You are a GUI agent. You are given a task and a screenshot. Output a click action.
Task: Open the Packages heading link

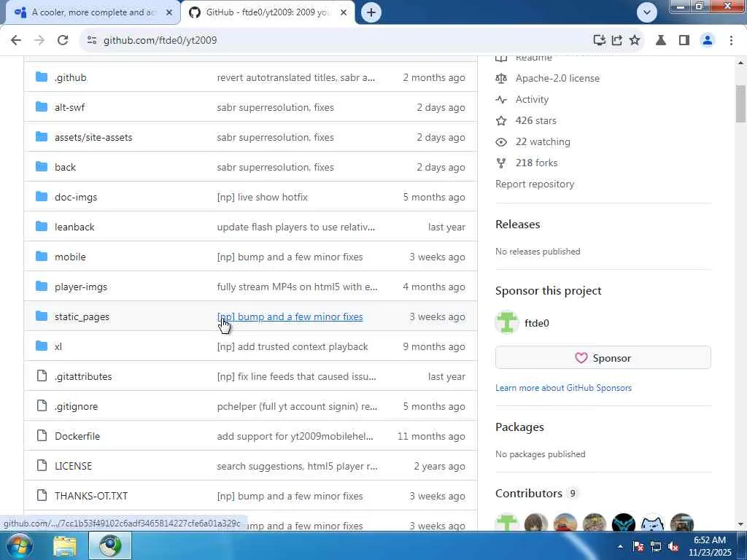click(x=519, y=427)
